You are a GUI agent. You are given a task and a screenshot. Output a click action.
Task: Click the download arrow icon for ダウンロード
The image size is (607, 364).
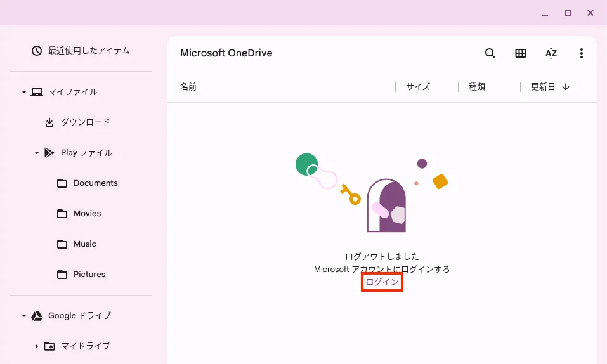(49, 122)
